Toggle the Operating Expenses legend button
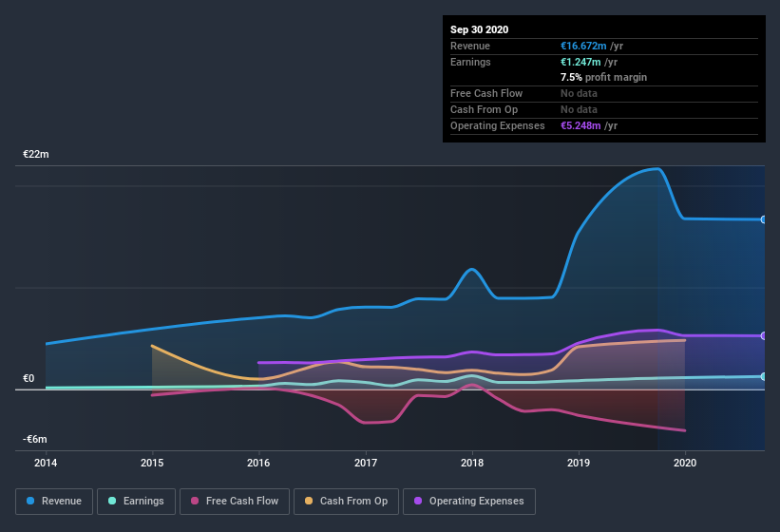The image size is (780, 532). (x=469, y=502)
